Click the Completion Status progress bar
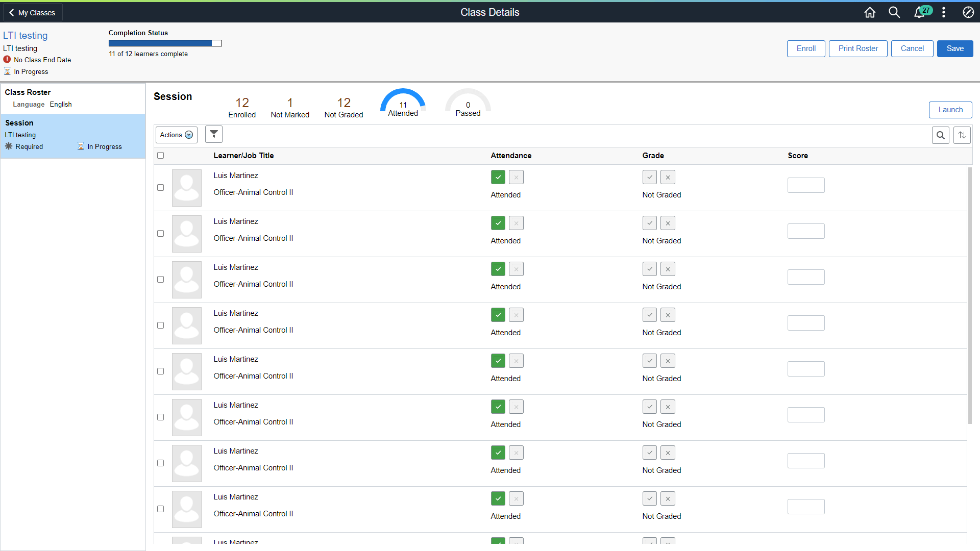This screenshot has height=551, width=980. [x=165, y=43]
